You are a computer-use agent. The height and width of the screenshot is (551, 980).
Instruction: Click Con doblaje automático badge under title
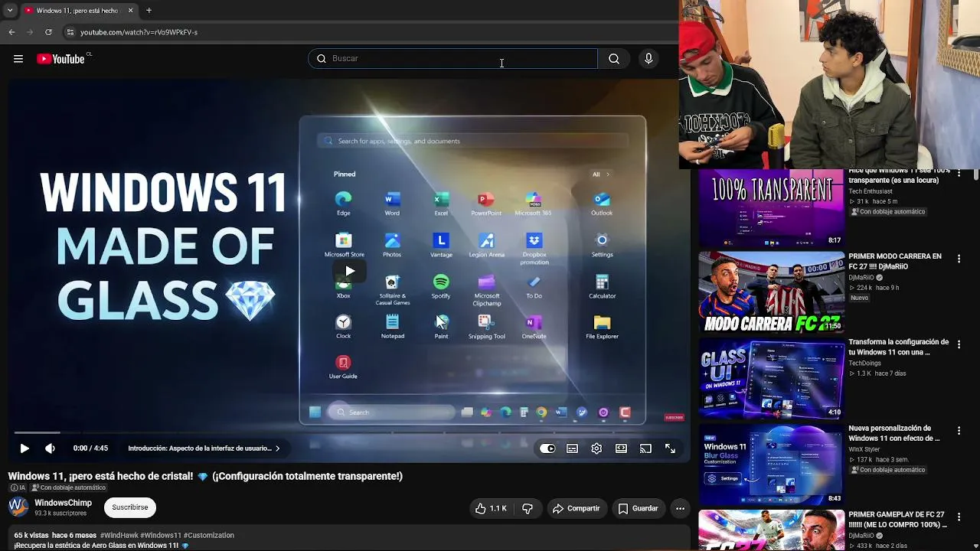68,487
